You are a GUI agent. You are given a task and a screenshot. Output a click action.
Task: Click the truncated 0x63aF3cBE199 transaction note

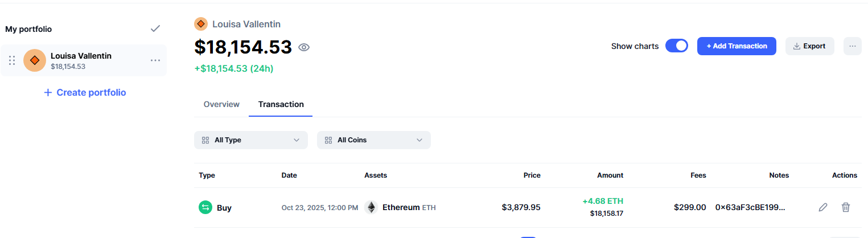point(750,207)
